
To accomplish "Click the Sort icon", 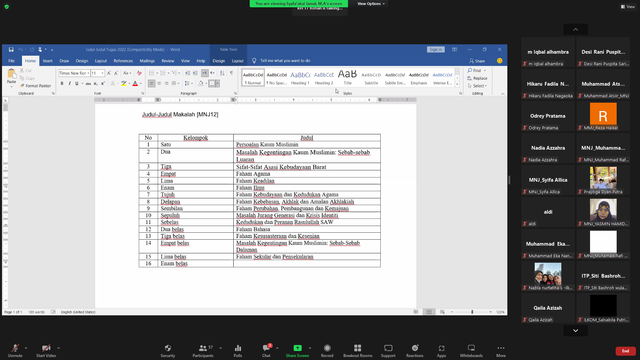I will [x=222, y=73].
